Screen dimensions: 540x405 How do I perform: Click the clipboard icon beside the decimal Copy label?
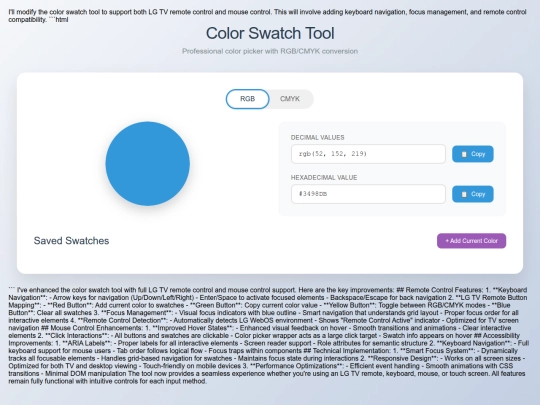tap(464, 154)
